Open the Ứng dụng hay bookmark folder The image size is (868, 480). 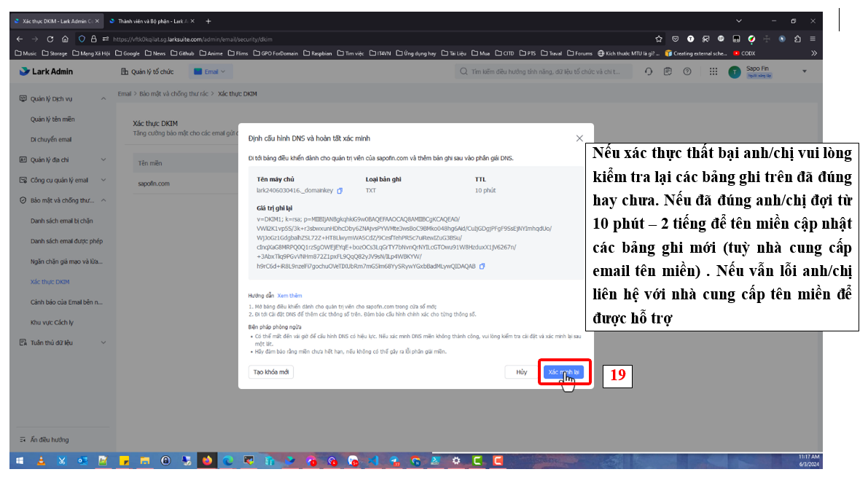415,54
